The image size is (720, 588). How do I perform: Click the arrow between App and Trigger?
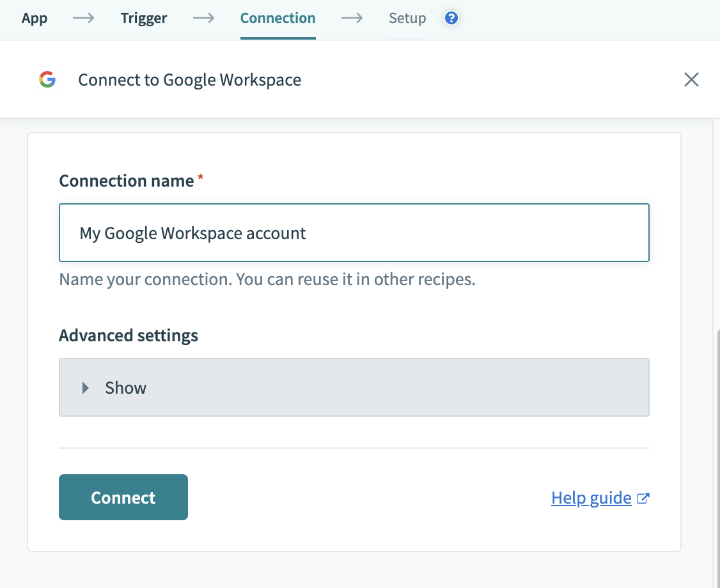point(84,19)
